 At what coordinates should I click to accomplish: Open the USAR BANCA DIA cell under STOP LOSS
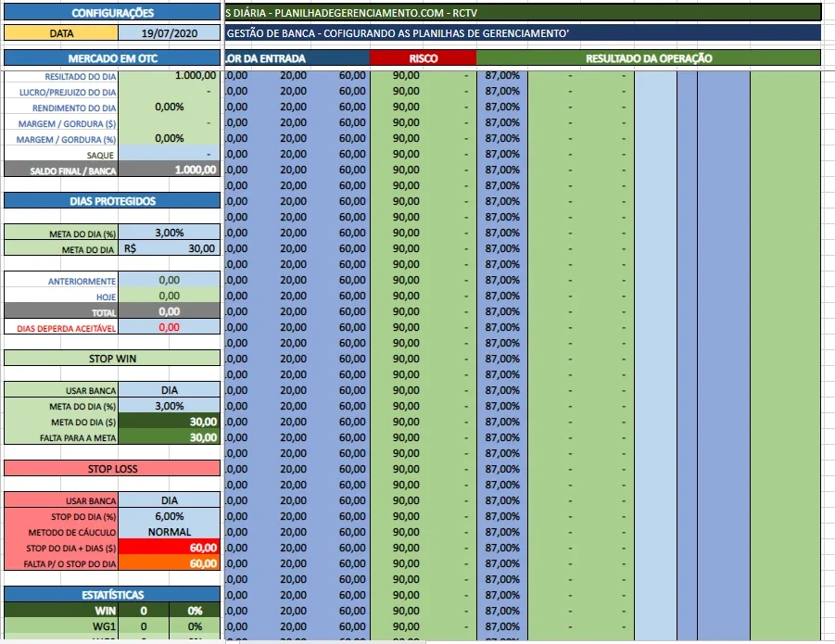pos(170,500)
